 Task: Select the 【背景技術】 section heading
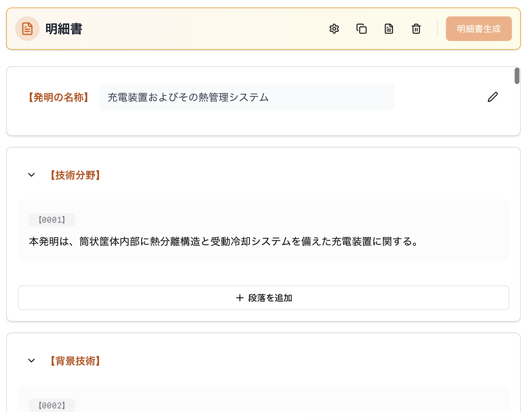(x=75, y=361)
